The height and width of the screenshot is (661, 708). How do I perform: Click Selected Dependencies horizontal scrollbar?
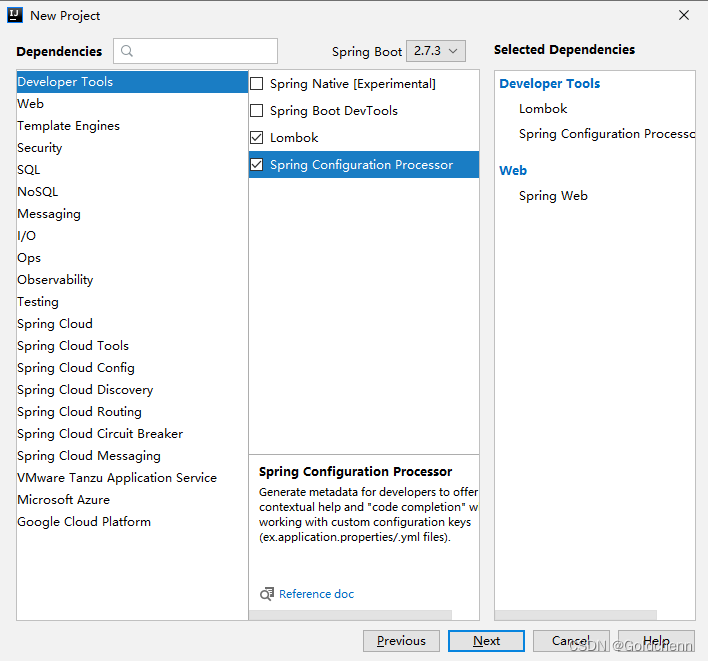pyautogui.click(x=576, y=615)
